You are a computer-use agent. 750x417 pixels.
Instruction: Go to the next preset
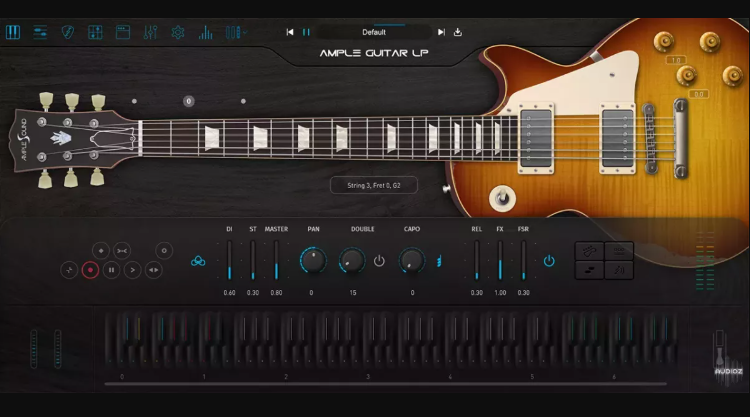coord(441,32)
